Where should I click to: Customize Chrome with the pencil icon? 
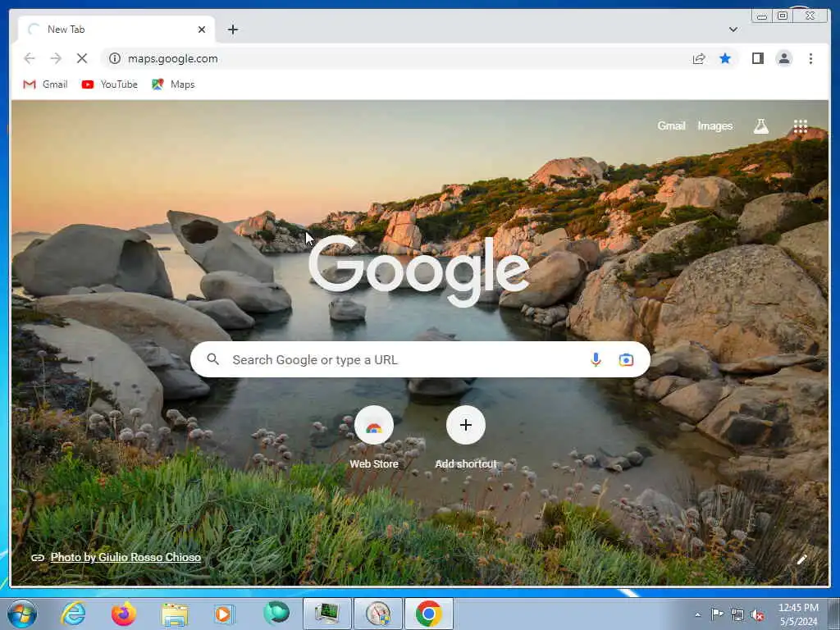(x=801, y=559)
